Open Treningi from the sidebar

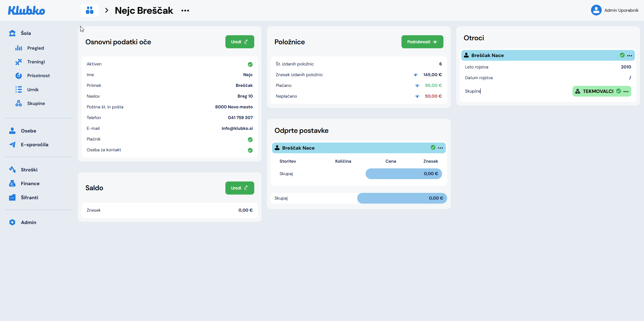36,62
